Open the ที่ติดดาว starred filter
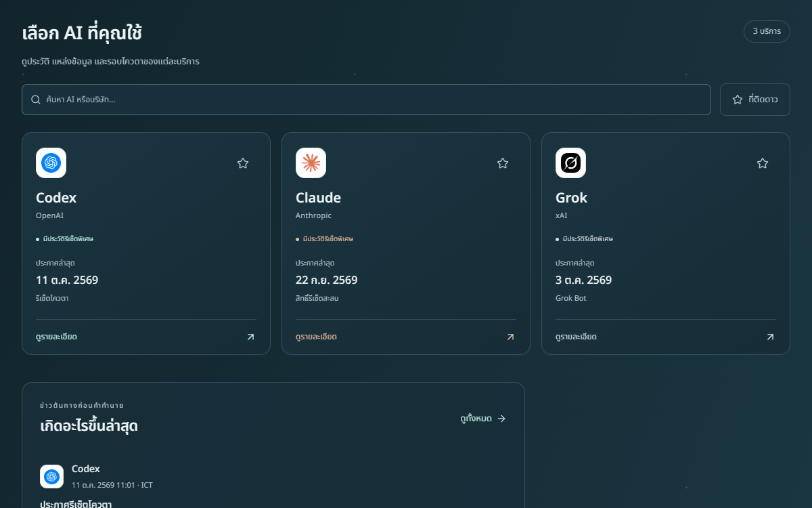The width and height of the screenshot is (812, 508). coord(755,100)
